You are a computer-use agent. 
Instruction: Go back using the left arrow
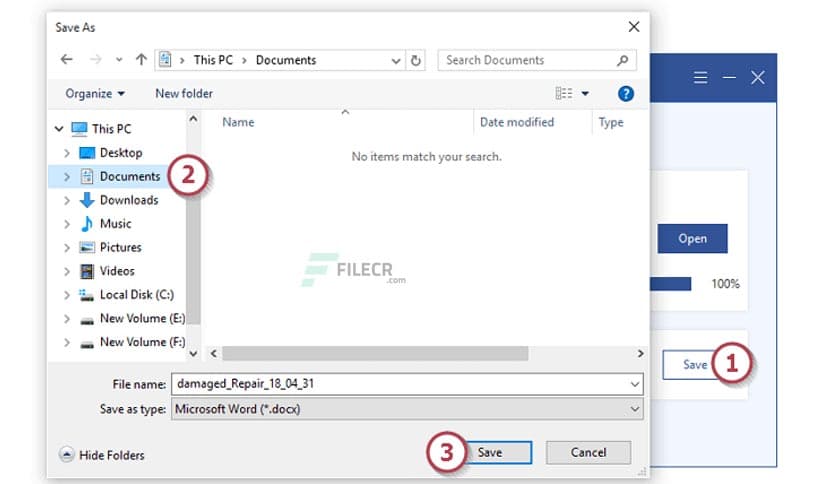click(x=67, y=60)
